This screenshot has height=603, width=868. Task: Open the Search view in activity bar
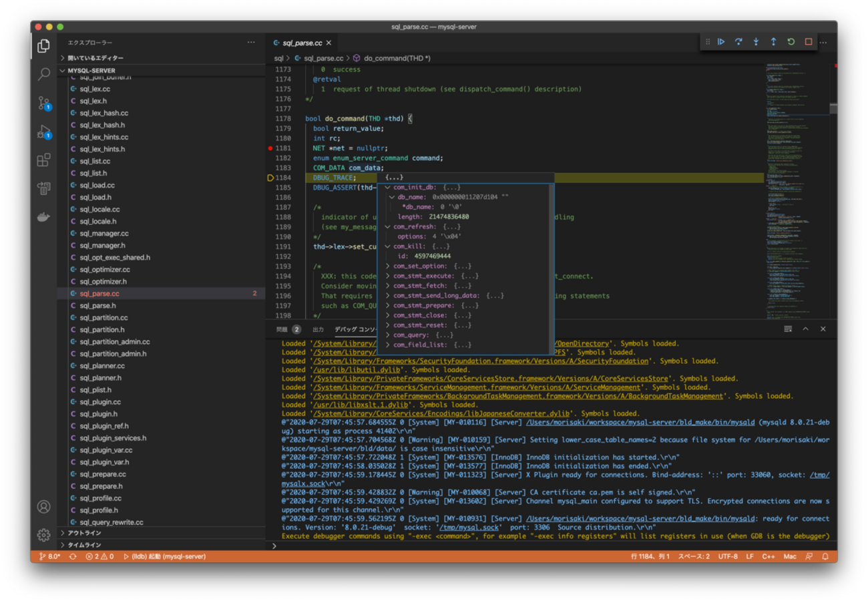pyautogui.click(x=44, y=74)
